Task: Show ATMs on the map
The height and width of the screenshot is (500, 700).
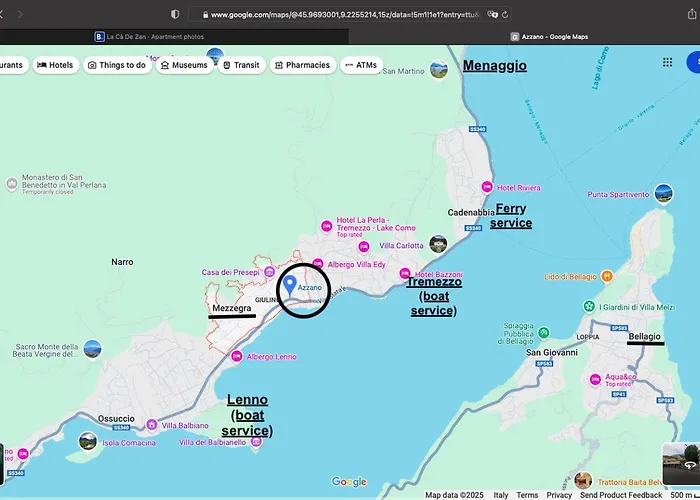Action: (x=360, y=65)
